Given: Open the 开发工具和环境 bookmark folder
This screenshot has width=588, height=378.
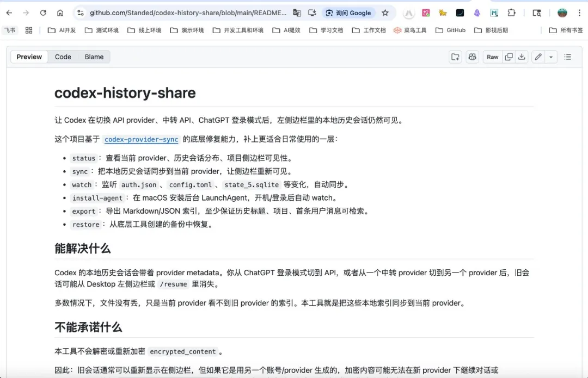Looking at the screenshot, I should 238,30.
